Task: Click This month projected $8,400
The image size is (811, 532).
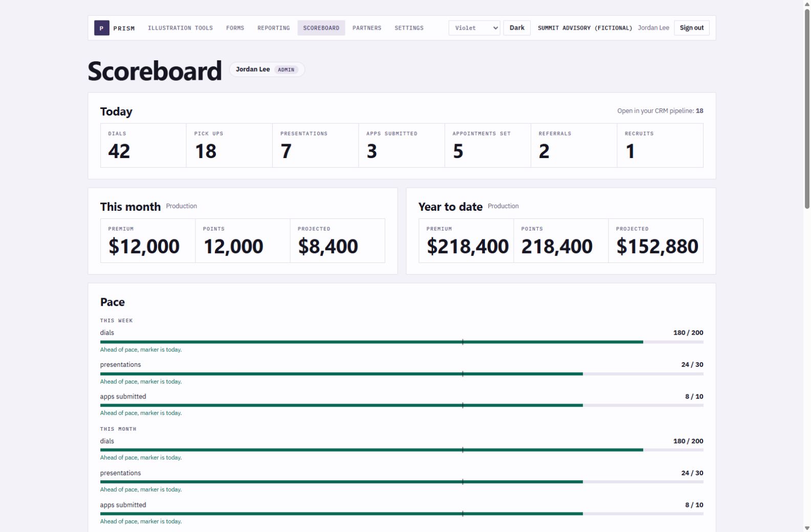Action: (x=338, y=241)
